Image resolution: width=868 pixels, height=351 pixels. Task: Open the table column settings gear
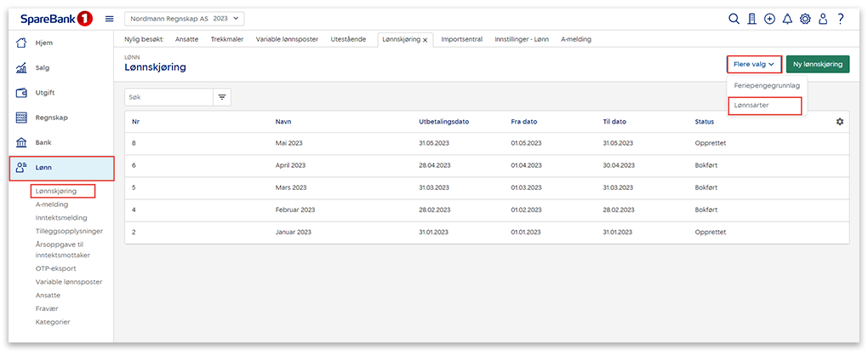click(x=840, y=122)
